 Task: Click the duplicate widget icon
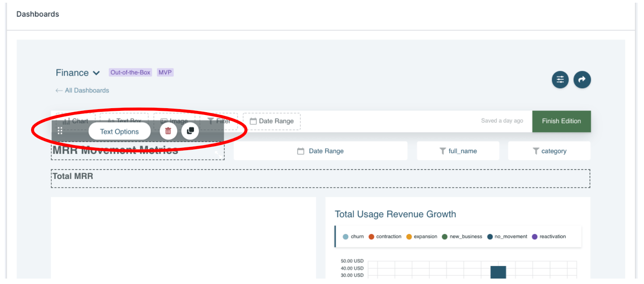point(190,131)
